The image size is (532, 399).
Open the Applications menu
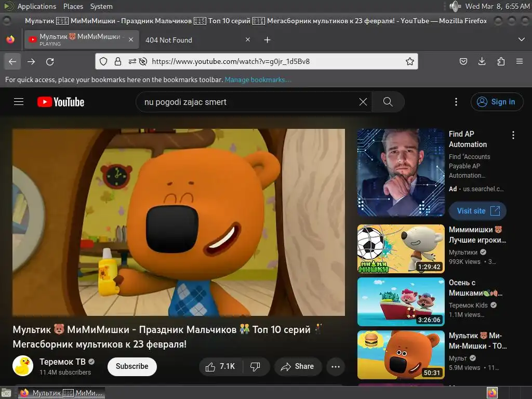37,6
